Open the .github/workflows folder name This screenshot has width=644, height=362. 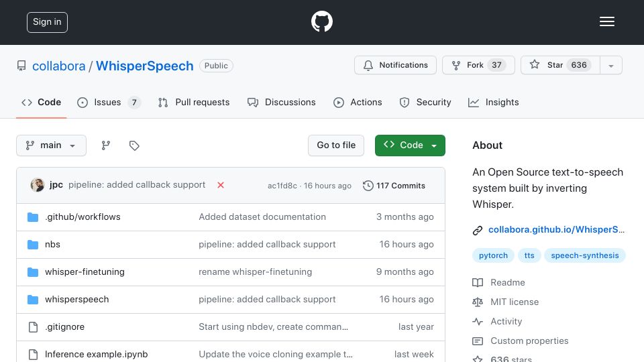(x=83, y=217)
